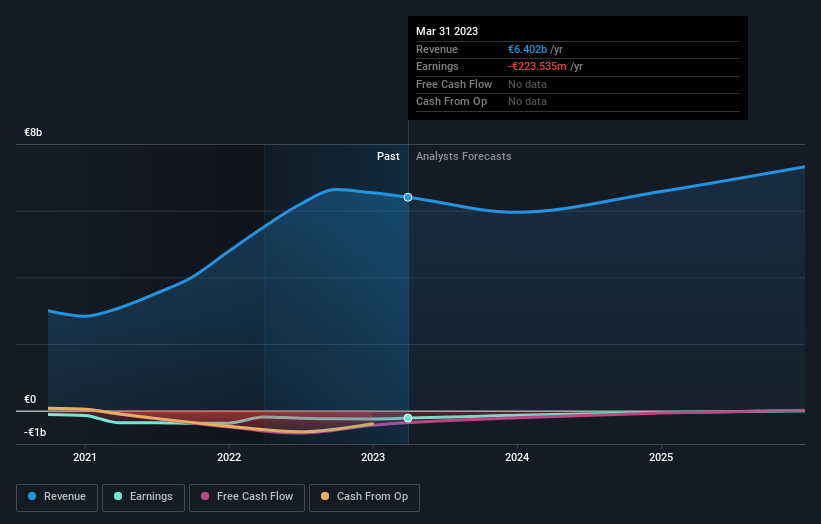The image size is (821, 524).
Task: Click the €0 y-axis label
Action: pos(30,399)
